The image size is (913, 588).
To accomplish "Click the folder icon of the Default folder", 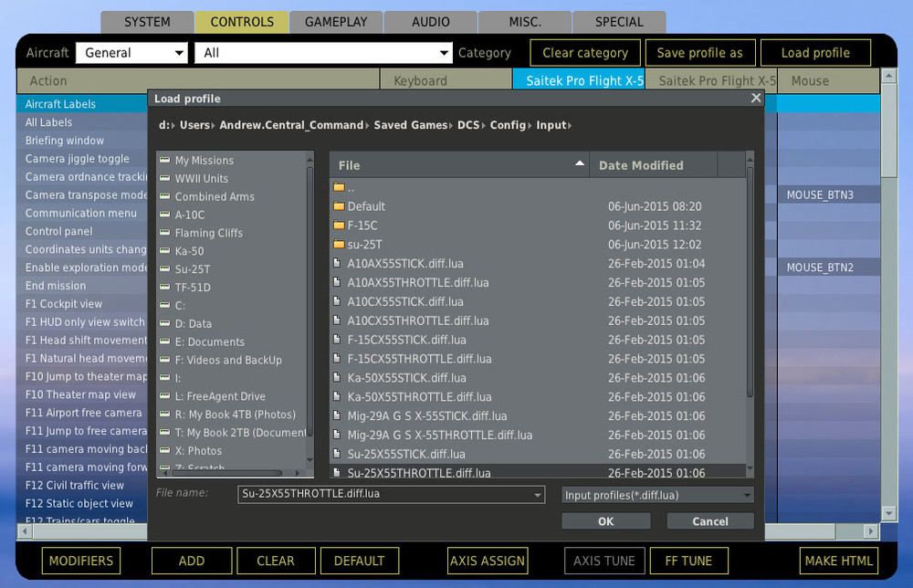I will click(339, 205).
